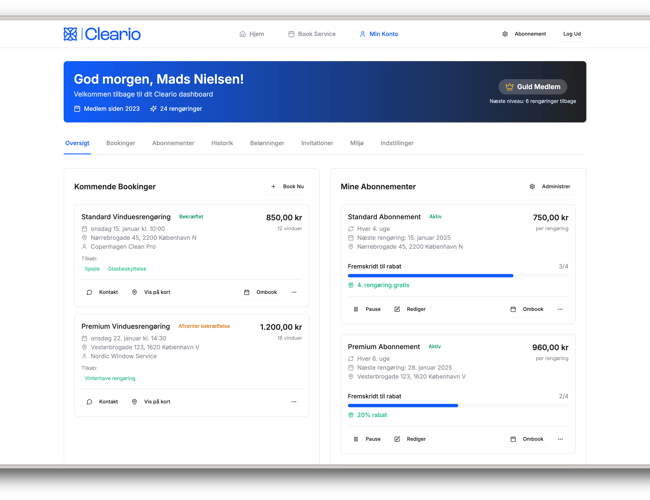This screenshot has width=650, height=500.
Task: Click Rediger on Premium Abonnement
Action: [410, 439]
